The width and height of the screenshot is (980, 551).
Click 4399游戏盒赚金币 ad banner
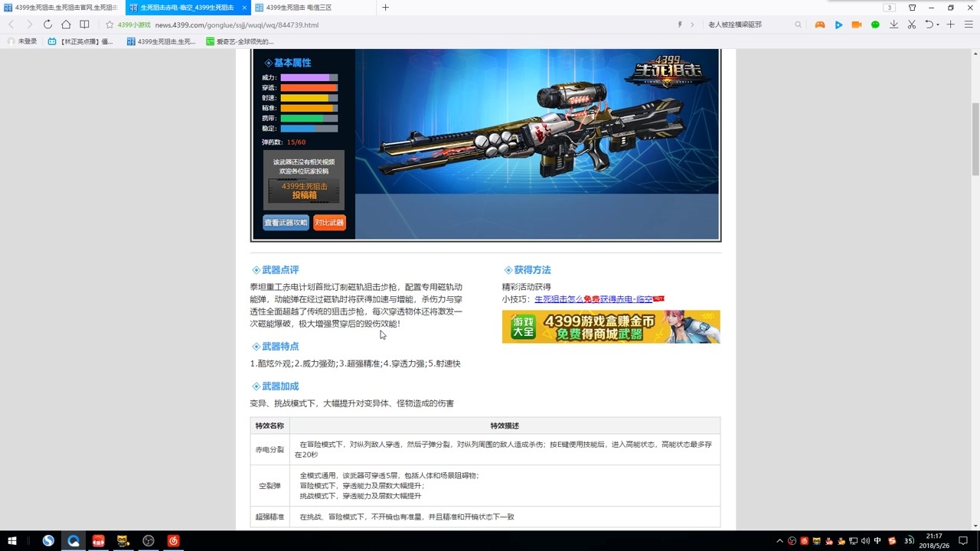pos(611,327)
